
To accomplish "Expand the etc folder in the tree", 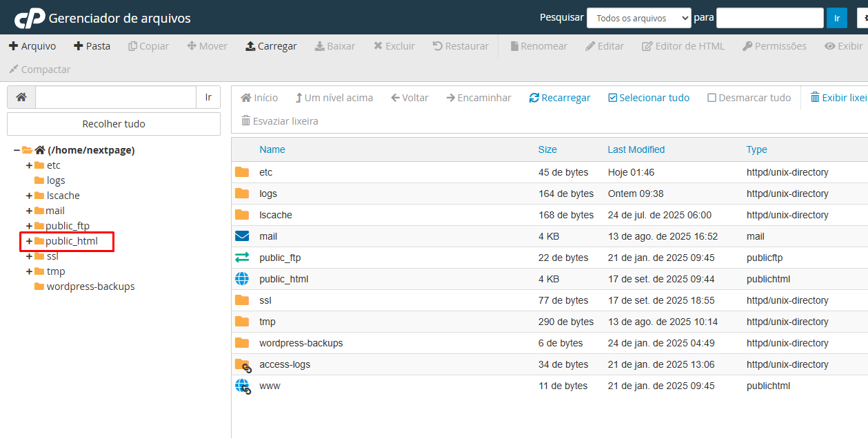I will click(29, 165).
